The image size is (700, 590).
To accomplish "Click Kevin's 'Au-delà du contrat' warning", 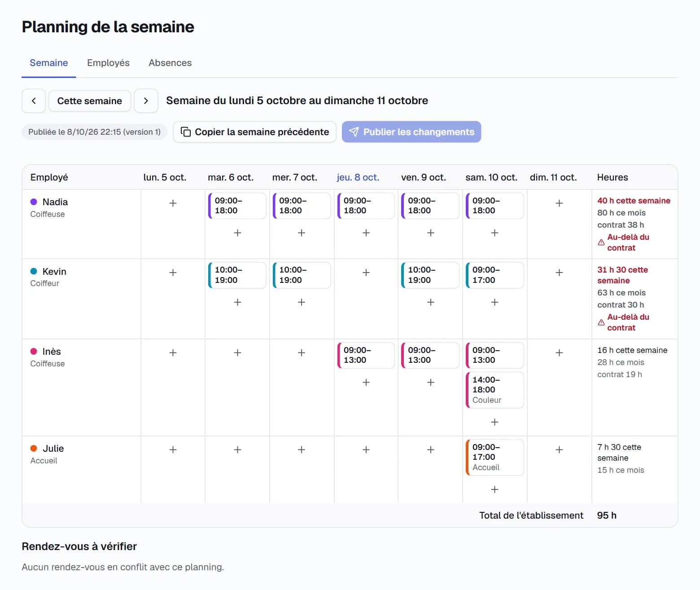I will click(x=624, y=322).
